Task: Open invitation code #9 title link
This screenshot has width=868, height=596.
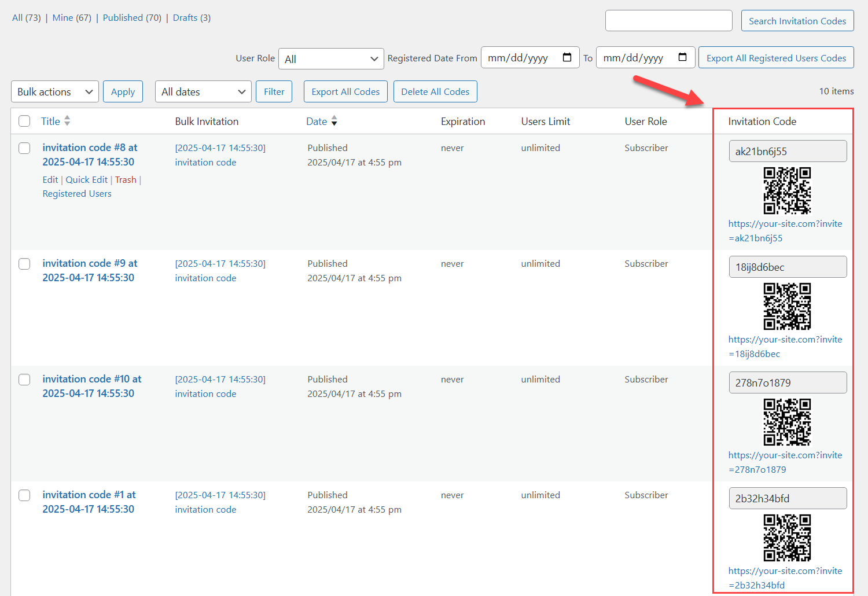Action: coord(90,270)
